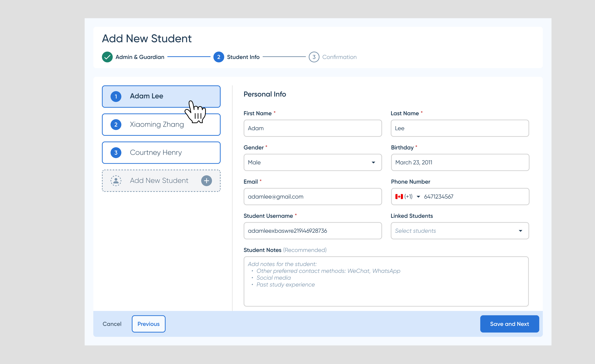Expand the Linked Students select box
Viewport: 595px width, 364px height.
point(460,231)
